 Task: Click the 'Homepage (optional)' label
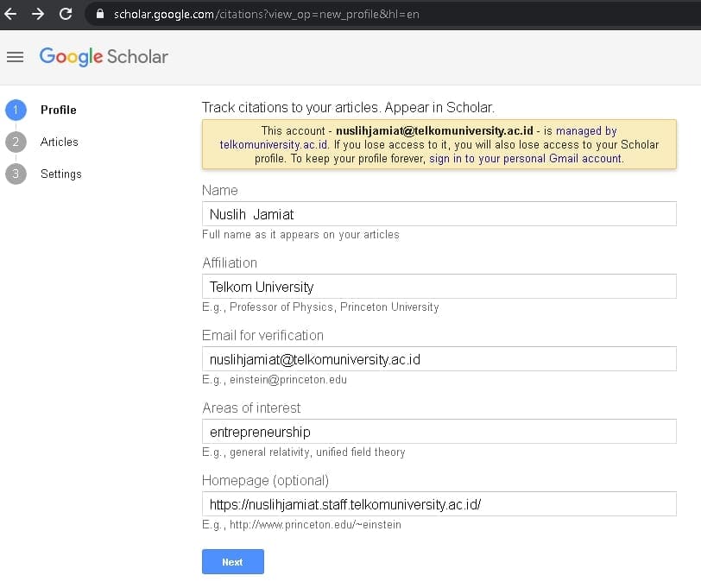coord(266,480)
